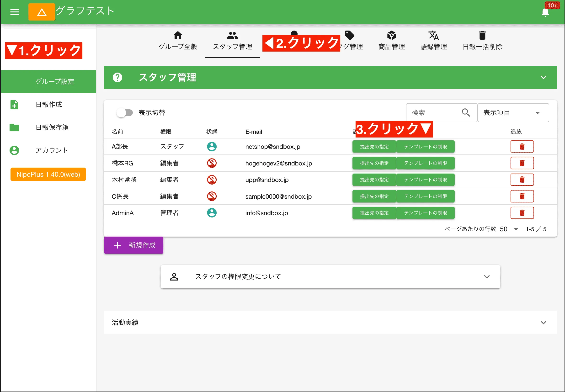Delete A部長 using the trash icon
565x392 pixels.
click(522, 146)
